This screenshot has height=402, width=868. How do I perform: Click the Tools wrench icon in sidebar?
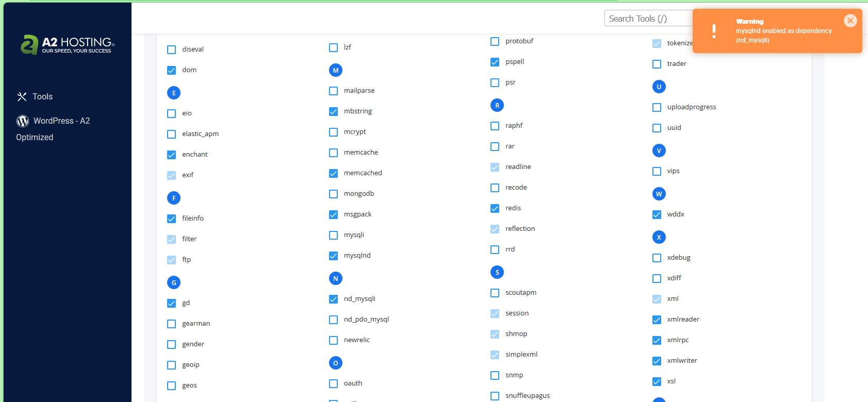(x=22, y=97)
